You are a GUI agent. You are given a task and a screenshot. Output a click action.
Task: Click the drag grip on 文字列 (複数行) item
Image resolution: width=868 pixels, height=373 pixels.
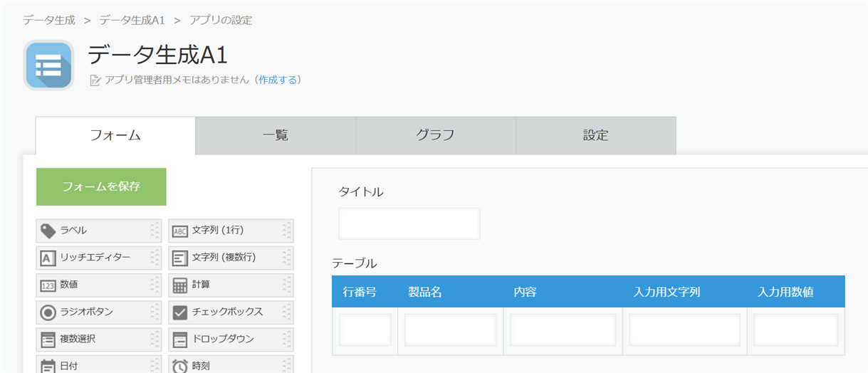coord(286,258)
